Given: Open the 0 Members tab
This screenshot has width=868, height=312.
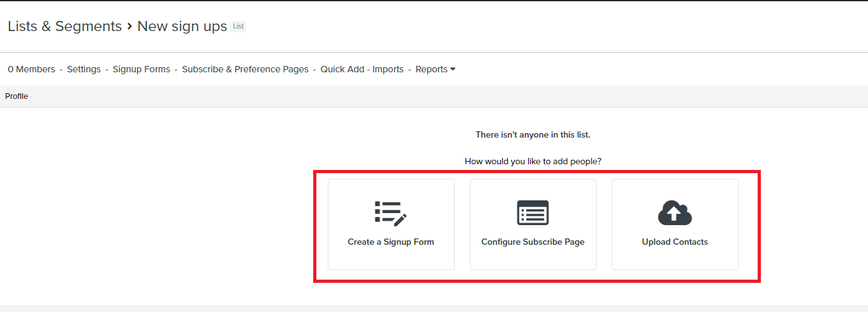Looking at the screenshot, I should [x=31, y=69].
